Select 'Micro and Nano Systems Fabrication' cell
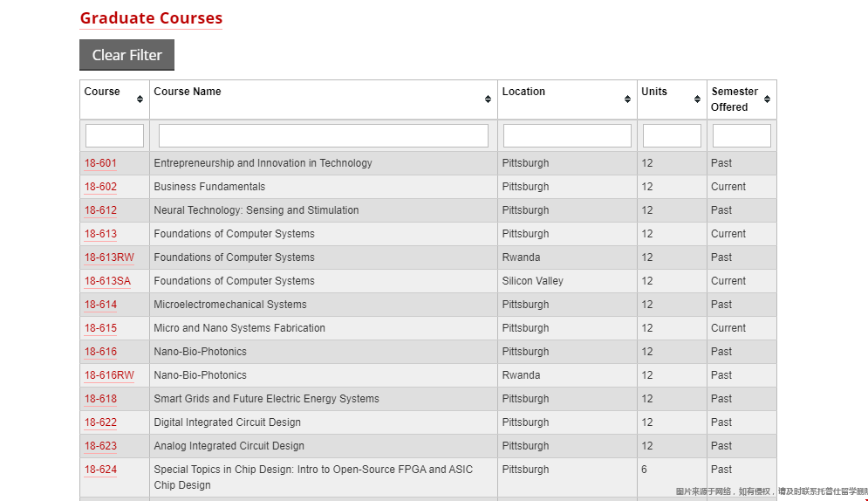 (324, 327)
